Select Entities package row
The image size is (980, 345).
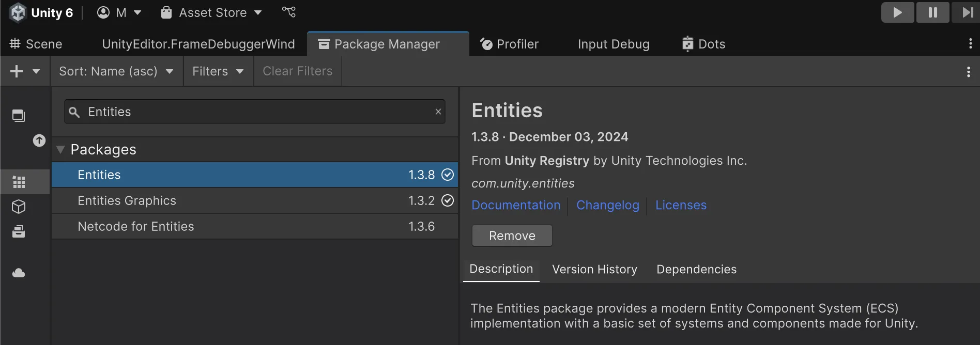tap(255, 175)
